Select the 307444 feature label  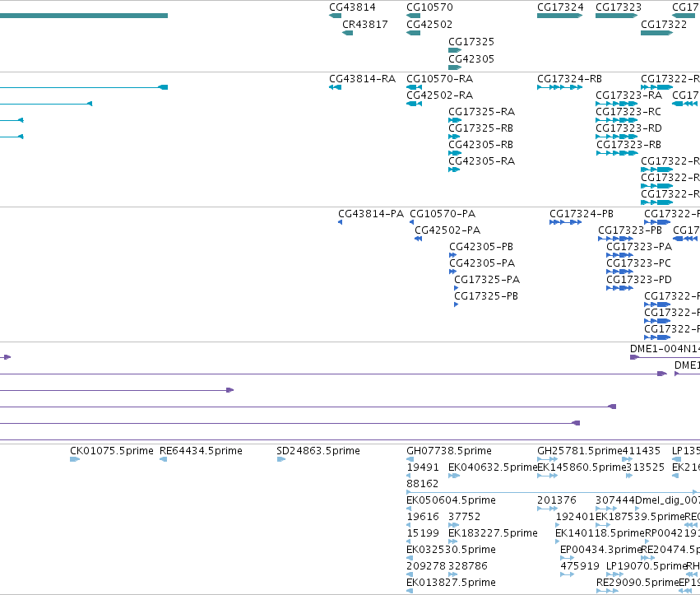tap(615, 500)
